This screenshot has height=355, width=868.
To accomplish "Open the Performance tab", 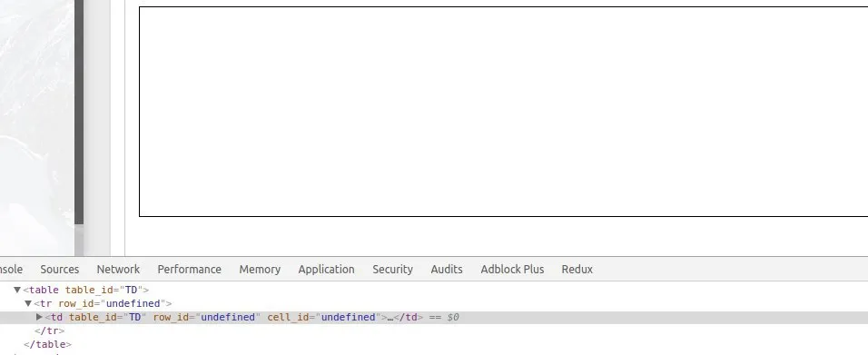I will point(190,269).
